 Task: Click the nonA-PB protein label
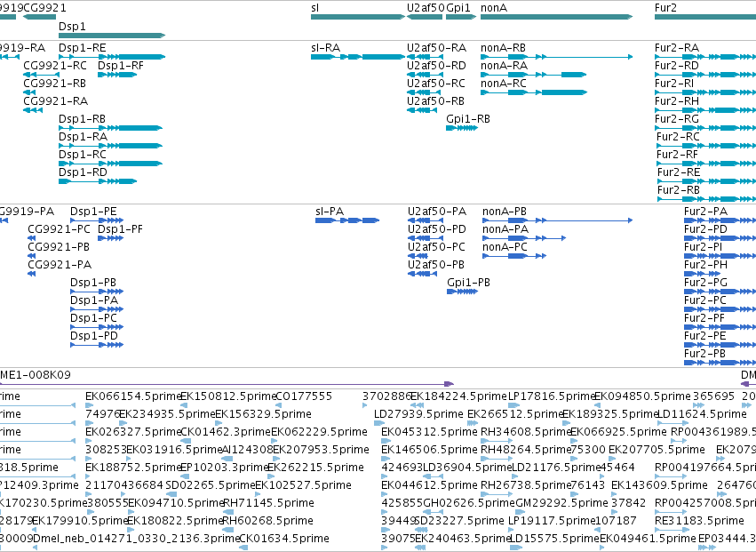pyautogui.click(x=505, y=212)
